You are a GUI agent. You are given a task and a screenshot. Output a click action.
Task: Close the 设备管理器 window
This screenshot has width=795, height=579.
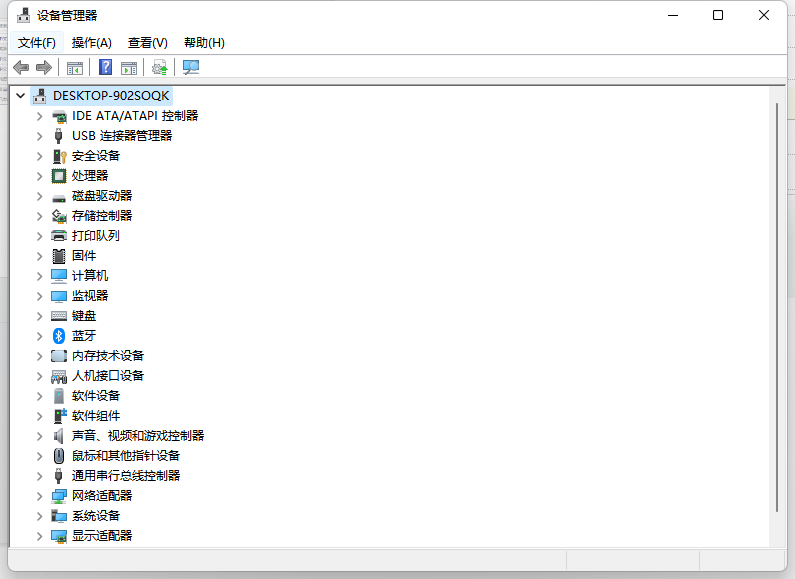click(764, 15)
